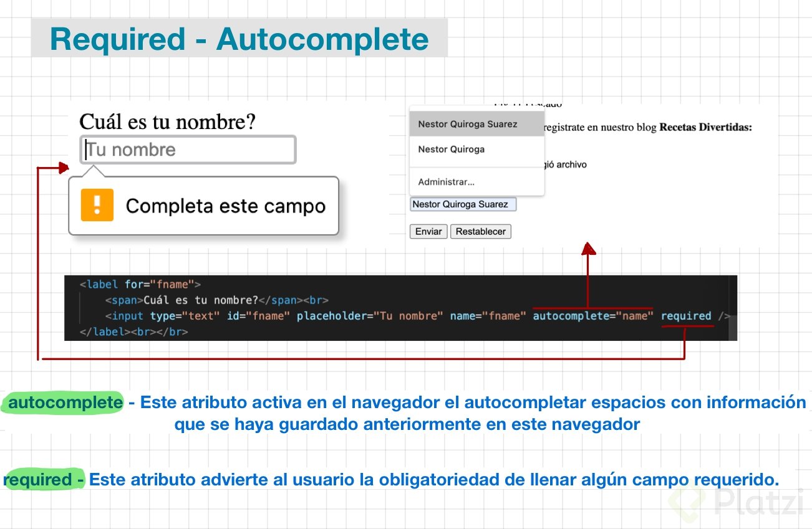The height and width of the screenshot is (529, 812).
Task: Click the green-highlighted "required -" term in the description
Action: click(44, 480)
